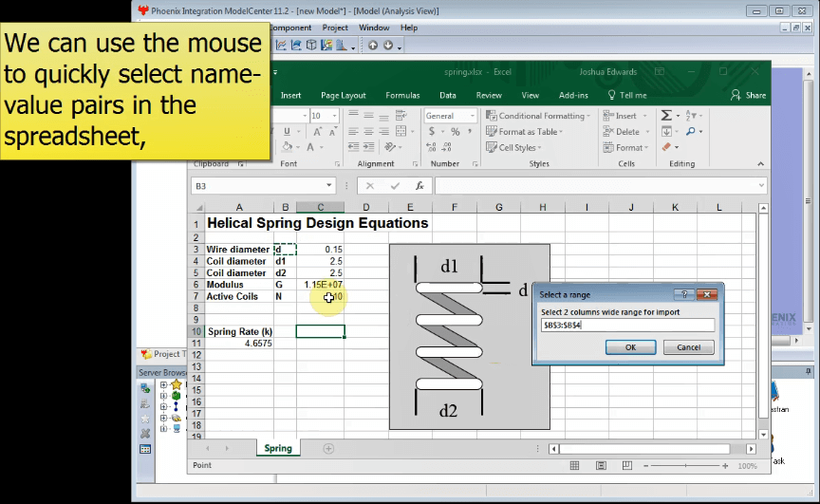
Task: Open the ModelCenter Window menu
Action: (374, 28)
